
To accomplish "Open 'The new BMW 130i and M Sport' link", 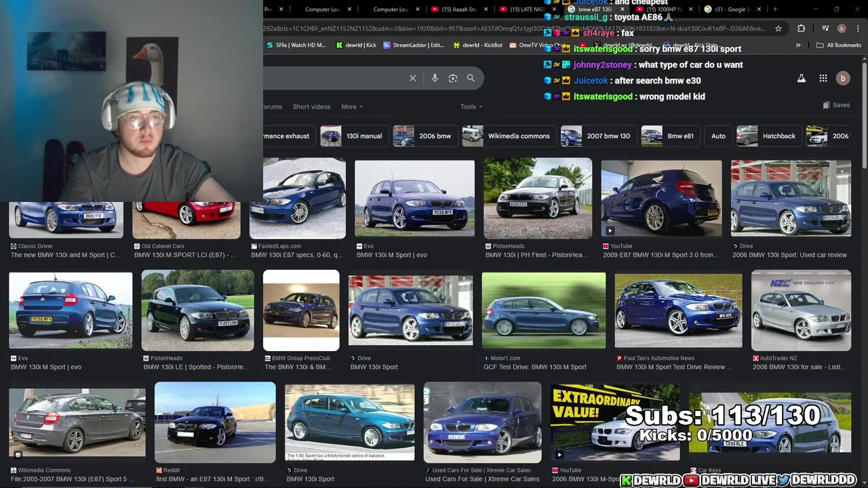I will (66, 256).
